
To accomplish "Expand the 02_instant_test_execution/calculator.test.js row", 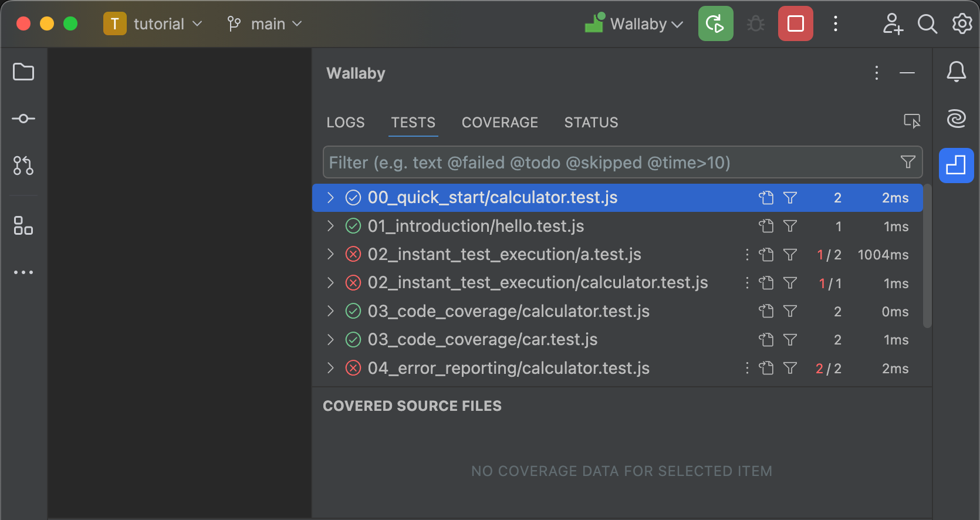I will click(x=330, y=283).
